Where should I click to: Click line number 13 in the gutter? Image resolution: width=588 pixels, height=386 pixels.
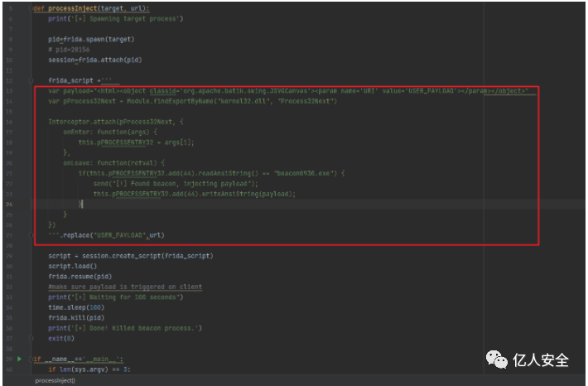point(9,91)
